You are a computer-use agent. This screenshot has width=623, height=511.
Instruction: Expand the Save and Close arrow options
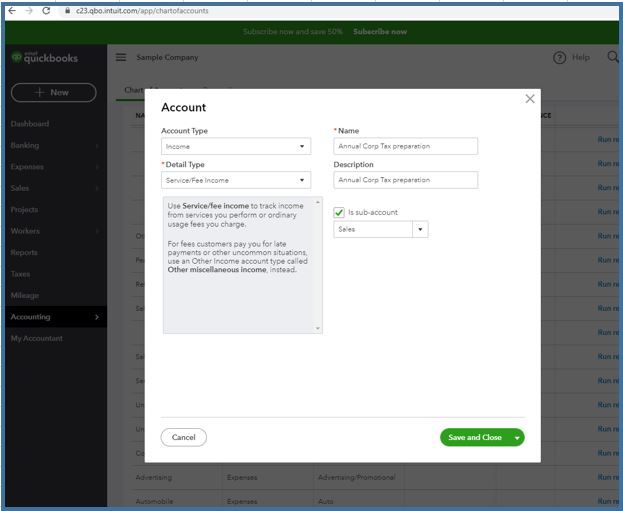click(517, 437)
